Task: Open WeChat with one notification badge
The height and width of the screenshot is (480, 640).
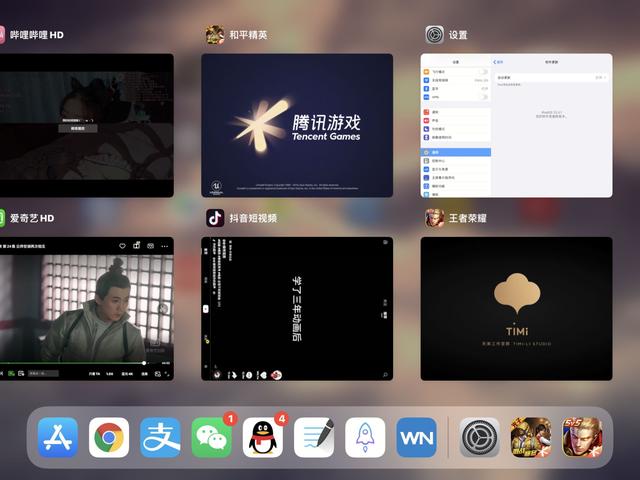Action: [x=211, y=437]
